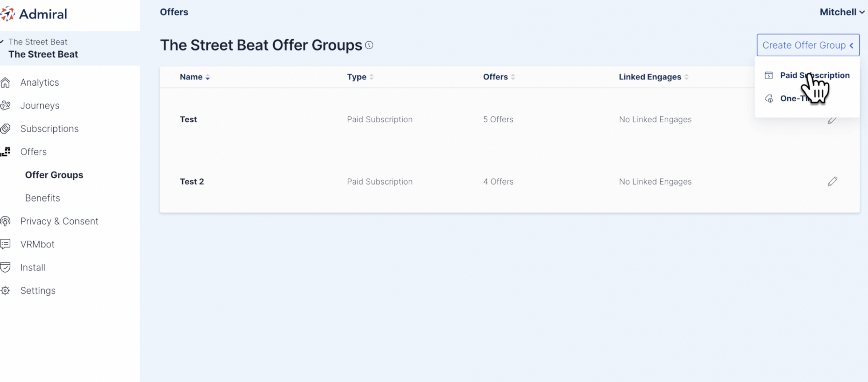868x382 pixels.
Task: Click the Admiral logo icon
Action: (x=7, y=14)
